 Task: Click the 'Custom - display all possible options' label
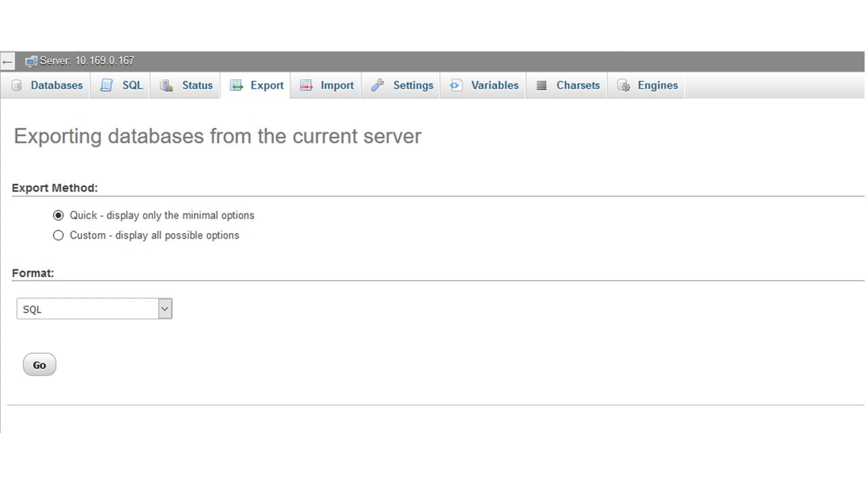[x=155, y=235]
